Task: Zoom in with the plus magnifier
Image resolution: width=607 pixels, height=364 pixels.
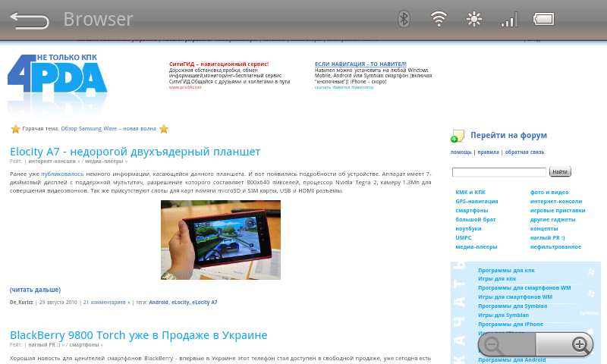Action: (x=580, y=345)
